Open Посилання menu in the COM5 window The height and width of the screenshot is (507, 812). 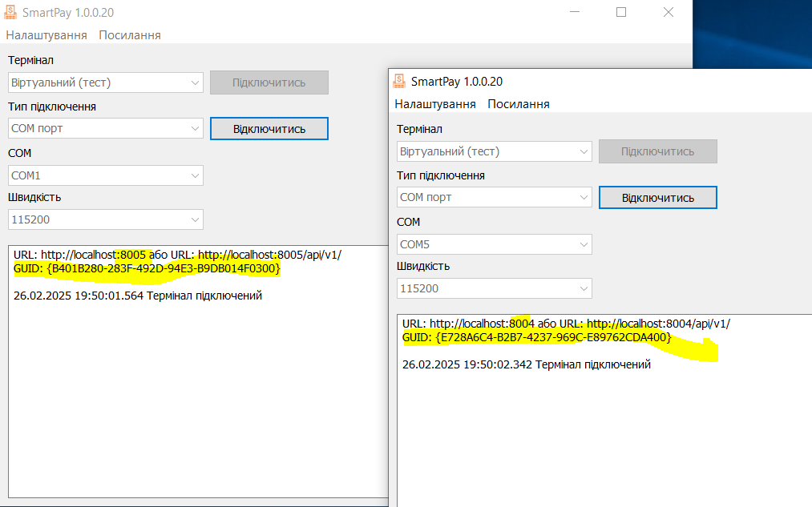tap(519, 104)
